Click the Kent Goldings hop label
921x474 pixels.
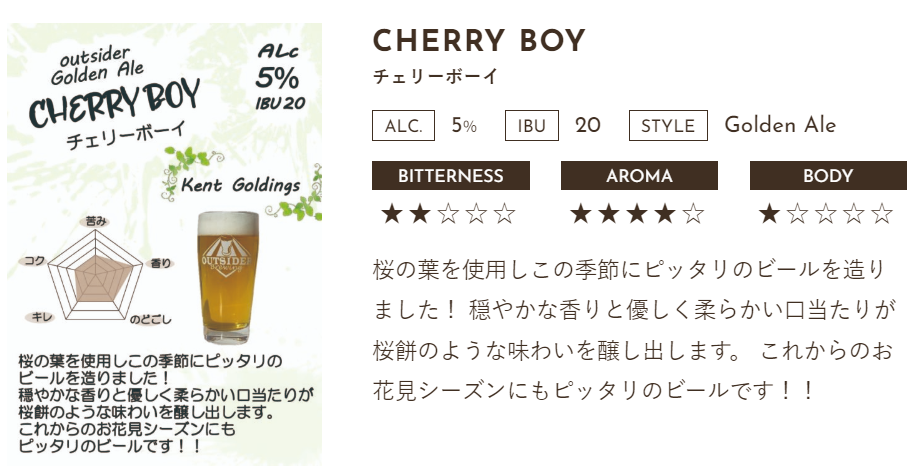click(x=241, y=185)
